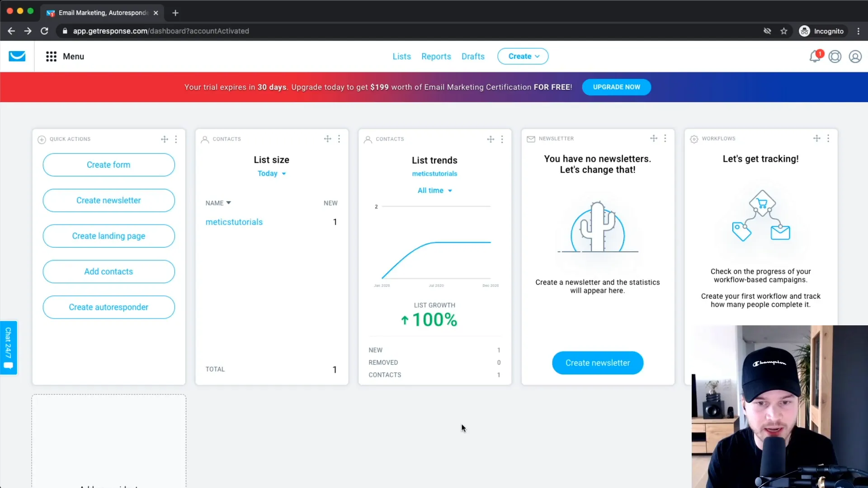Open the grid/apps Menu icon

tap(51, 56)
